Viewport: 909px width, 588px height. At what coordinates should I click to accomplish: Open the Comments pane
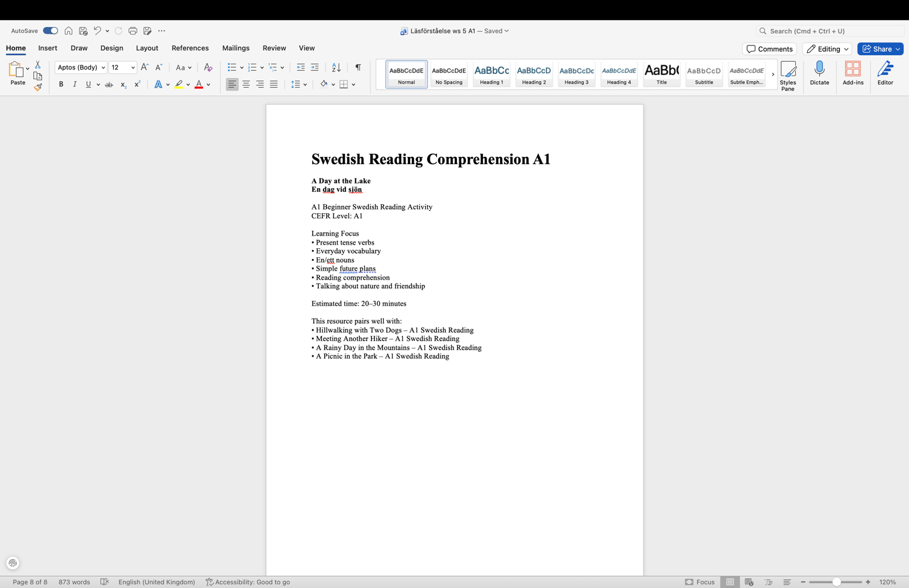tap(769, 49)
